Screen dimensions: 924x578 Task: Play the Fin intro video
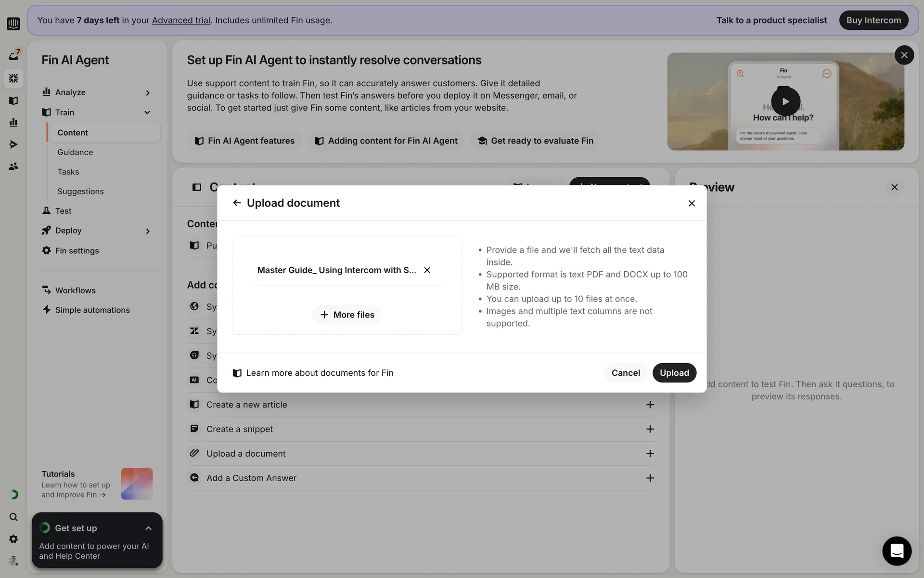[x=785, y=101]
